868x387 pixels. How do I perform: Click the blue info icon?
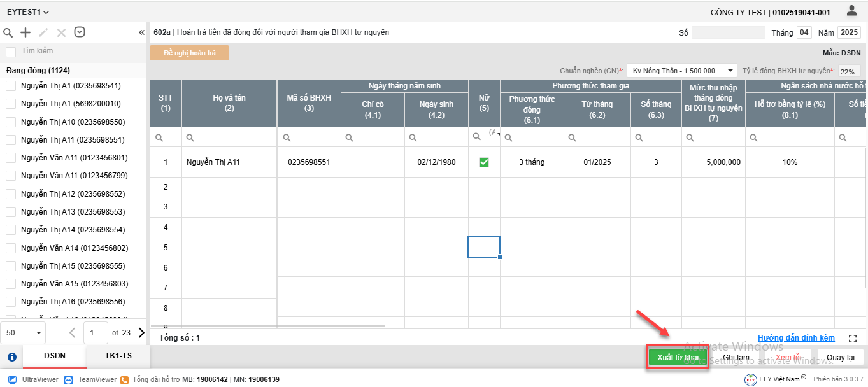(x=11, y=356)
